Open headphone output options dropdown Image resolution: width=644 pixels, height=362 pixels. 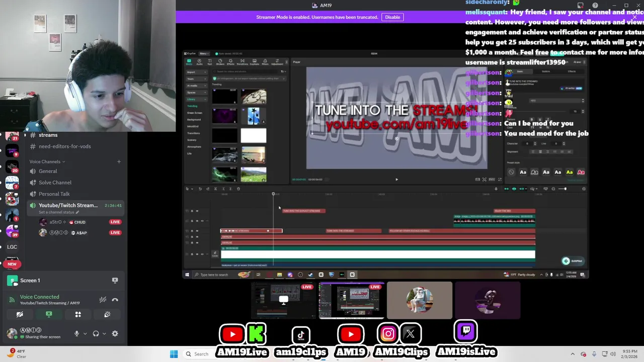[103, 333]
